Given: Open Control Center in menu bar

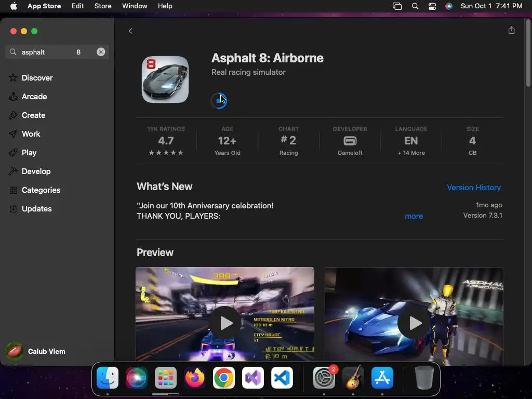Looking at the screenshot, I should point(432,6).
